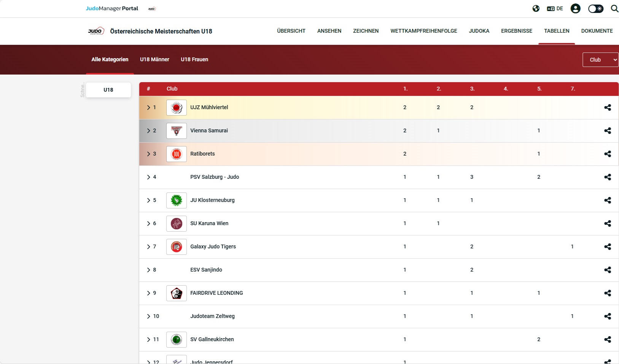This screenshot has height=364, width=619.
Task: Click share icon for JU Klosterneuburg
Action: click(607, 200)
